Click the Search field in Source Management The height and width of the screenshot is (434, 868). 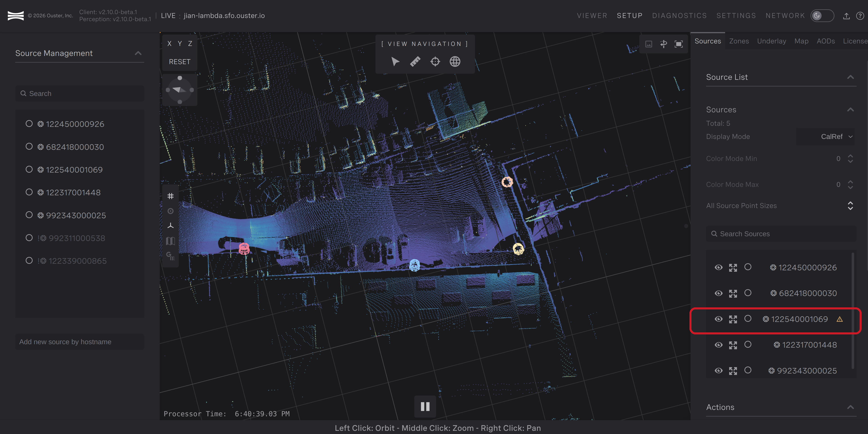tap(80, 93)
